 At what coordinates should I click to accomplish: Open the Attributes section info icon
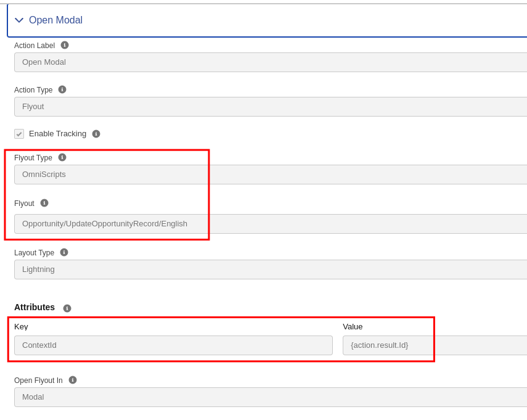[67, 308]
